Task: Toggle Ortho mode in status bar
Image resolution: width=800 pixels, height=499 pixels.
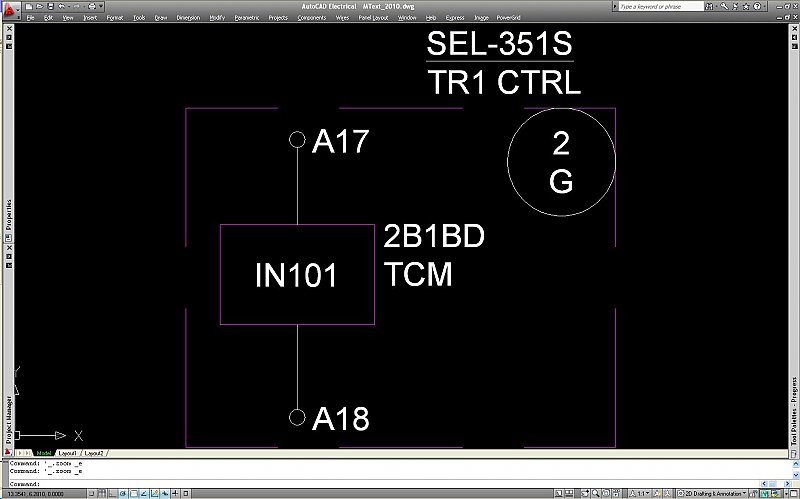Action: (x=112, y=493)
